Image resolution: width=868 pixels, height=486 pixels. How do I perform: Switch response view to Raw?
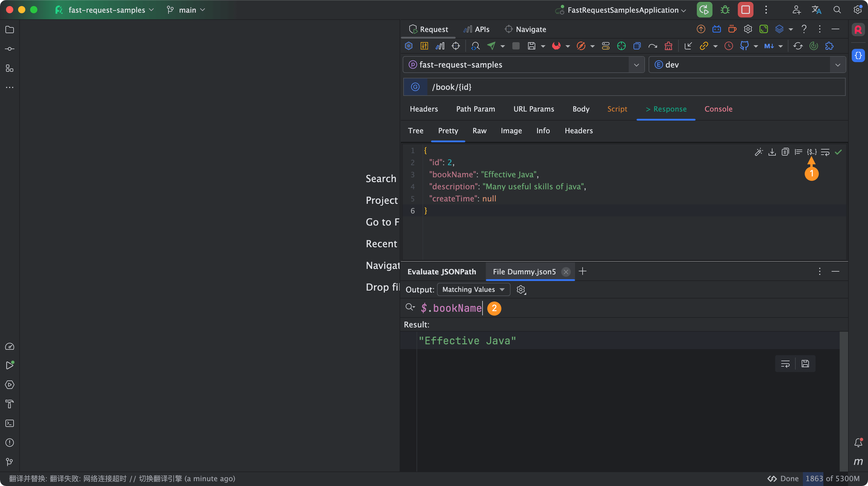(x=480, y=131)
